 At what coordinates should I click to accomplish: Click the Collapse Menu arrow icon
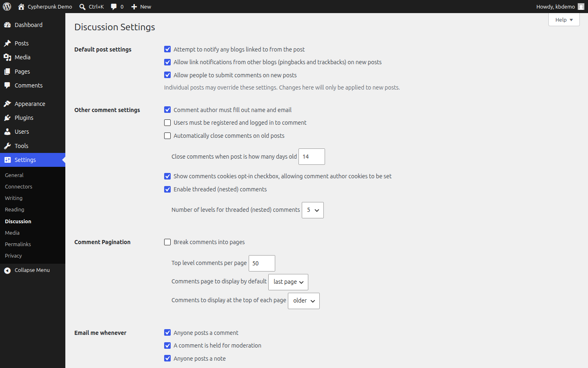[7, 270]
